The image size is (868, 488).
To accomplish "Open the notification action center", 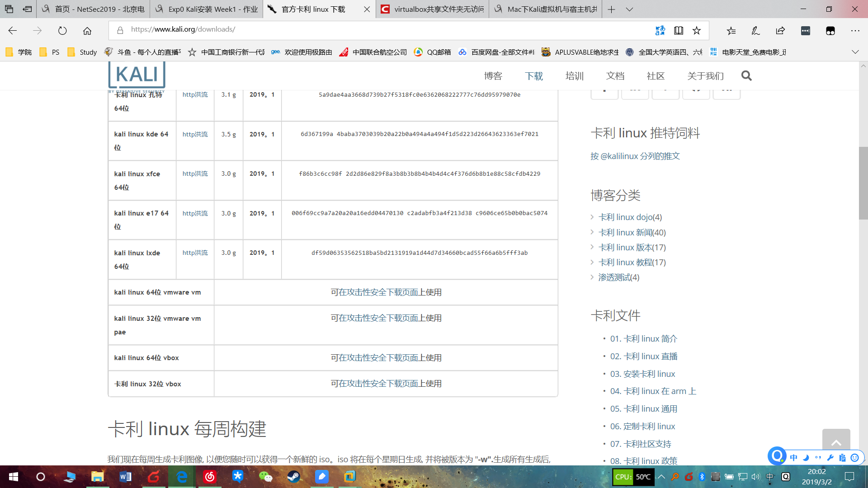I will [849, 477].
